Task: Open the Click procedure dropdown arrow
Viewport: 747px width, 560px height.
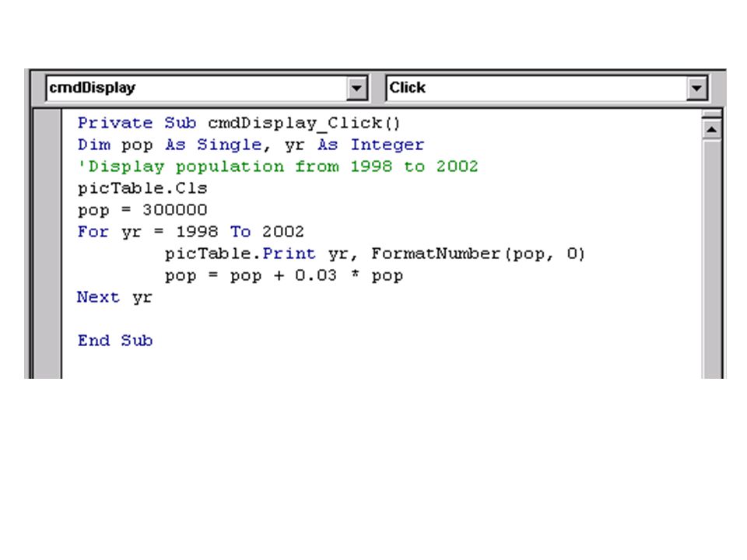Action: (x=696, y=88)
